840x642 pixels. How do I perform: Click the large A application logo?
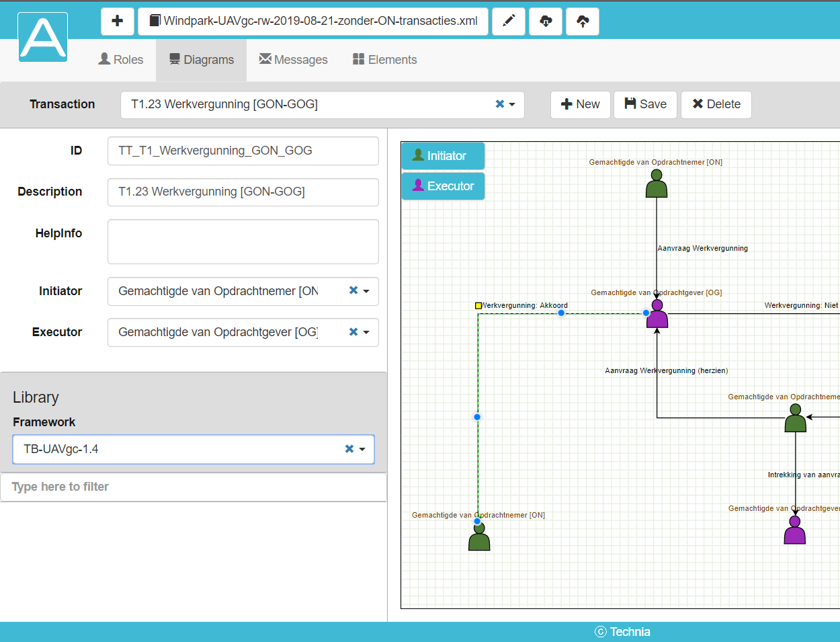(43, 37)
